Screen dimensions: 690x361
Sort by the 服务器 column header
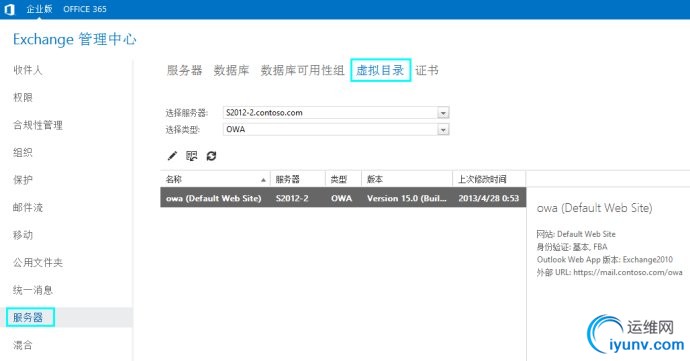click(x=298, y=179)
